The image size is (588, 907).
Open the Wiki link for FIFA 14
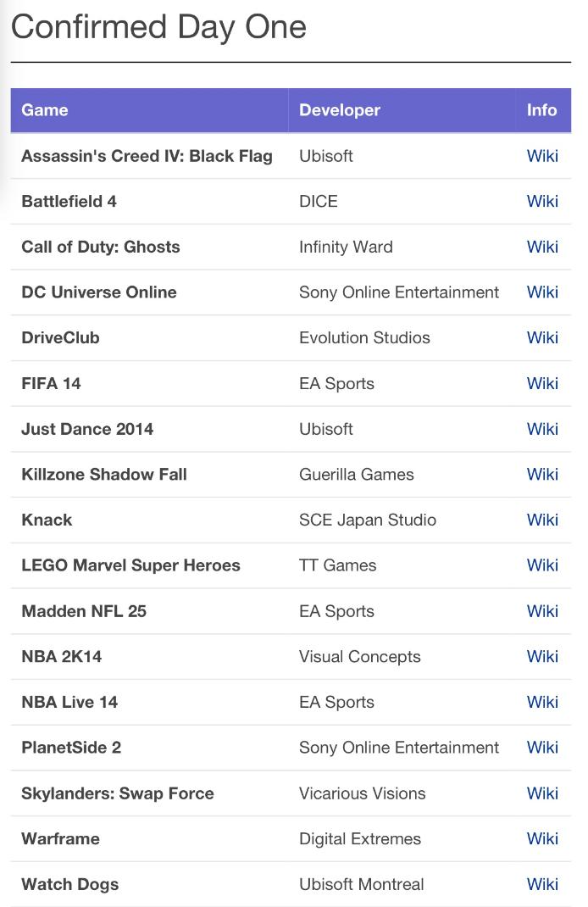[x=542, y=383]
